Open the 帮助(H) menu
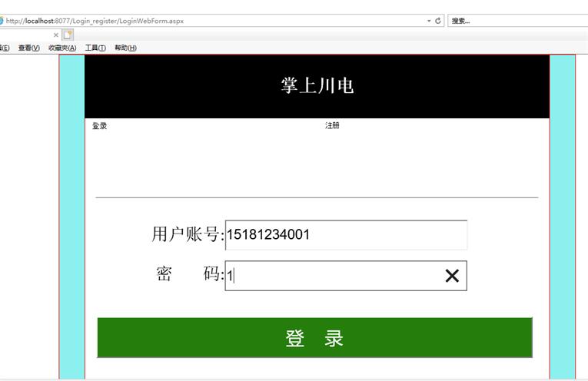This screenshot has height=381, width=588. [x=125, y=48]
